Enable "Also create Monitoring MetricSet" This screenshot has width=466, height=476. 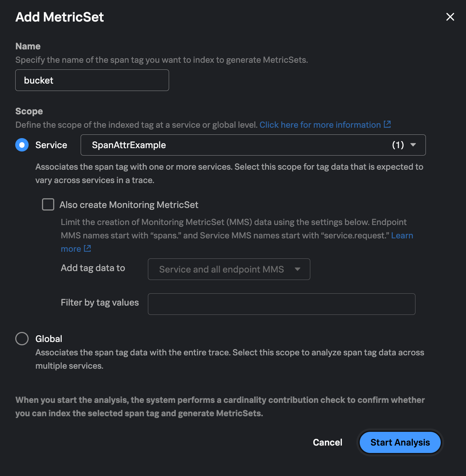click(48, 204)
